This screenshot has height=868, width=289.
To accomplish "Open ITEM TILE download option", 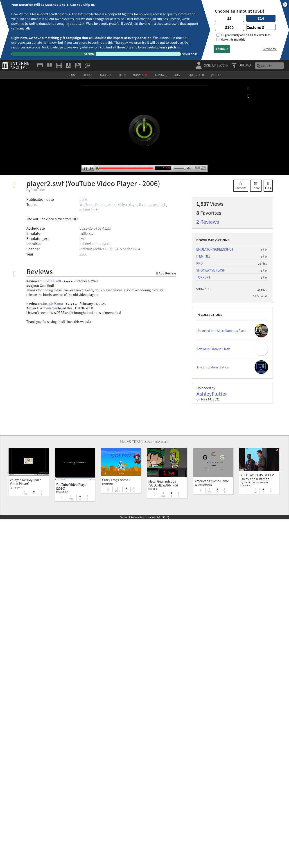I will (x=203, y=256).
